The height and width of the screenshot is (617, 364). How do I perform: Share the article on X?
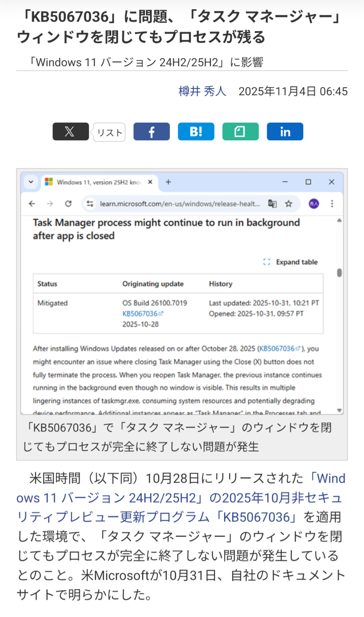pos(70,131)
